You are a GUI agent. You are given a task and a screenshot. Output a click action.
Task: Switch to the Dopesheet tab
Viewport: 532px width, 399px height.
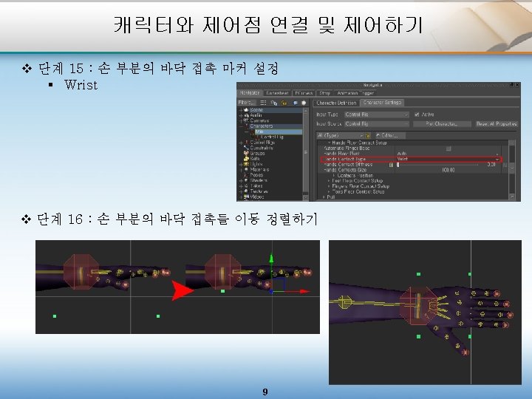tap(277, 93)
